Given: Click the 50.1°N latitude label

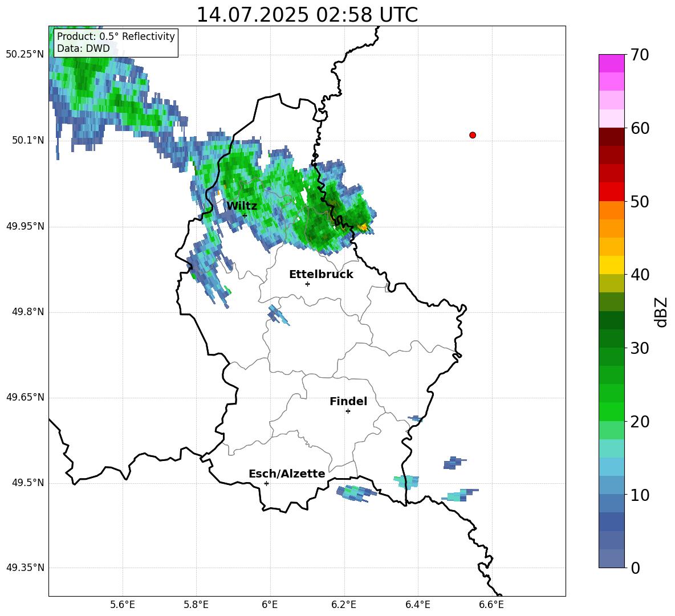Looking at the screenshot, I should coord(28,140).
